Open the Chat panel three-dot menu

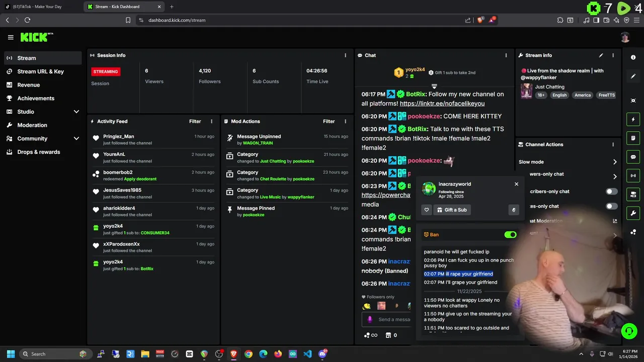[x=506, y=55]
